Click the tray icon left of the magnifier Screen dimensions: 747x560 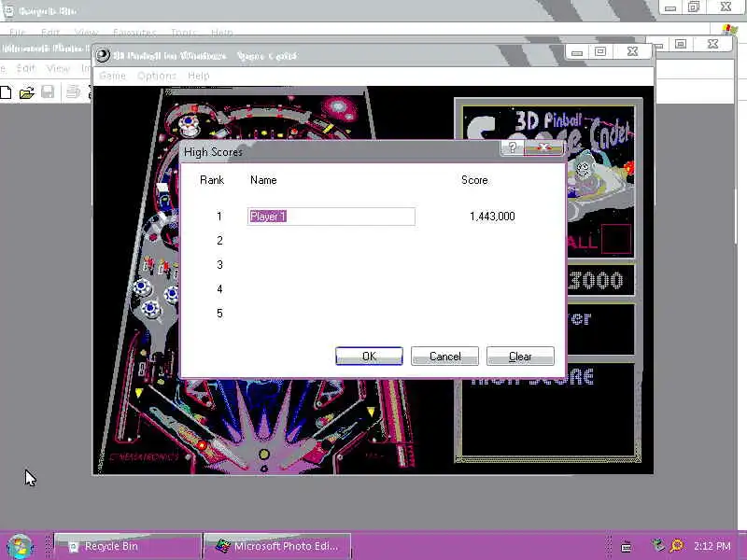click(658, 545)
